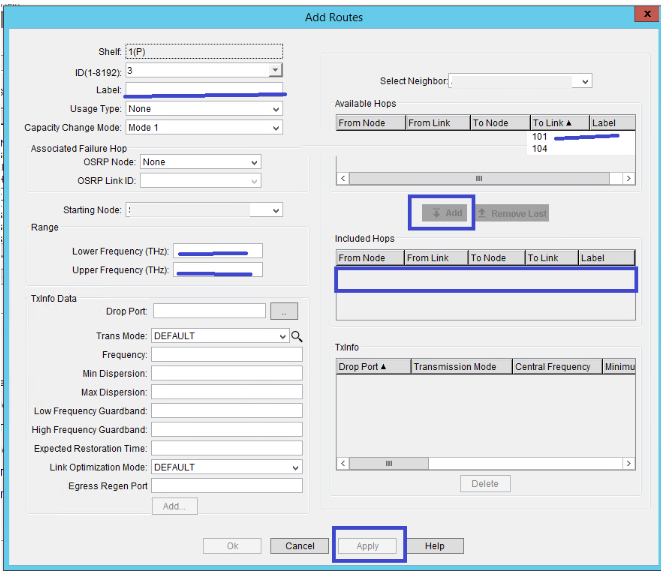Screen dimensions: 661x573
Task: Click TxInfo scrollbar left arrow
Action: point(343,463)
